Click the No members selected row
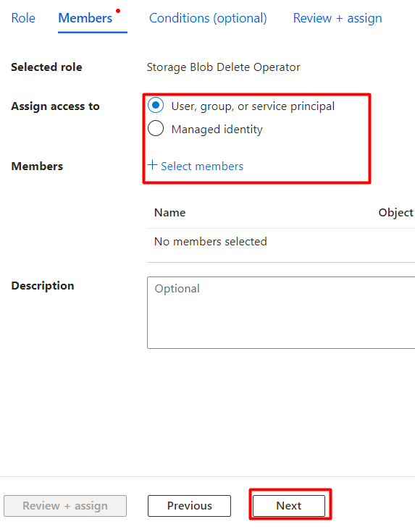415x532 pixels. [x=281, y=242]
